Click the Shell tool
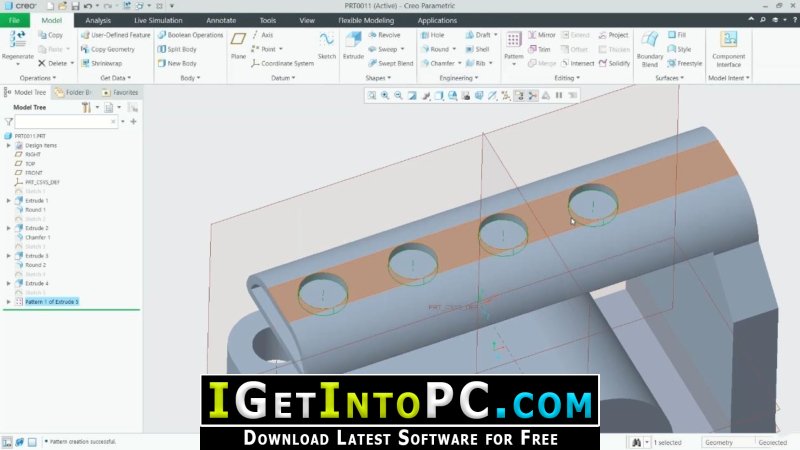The height and width of the screenshot is (450, 800). tap(477, 49)
